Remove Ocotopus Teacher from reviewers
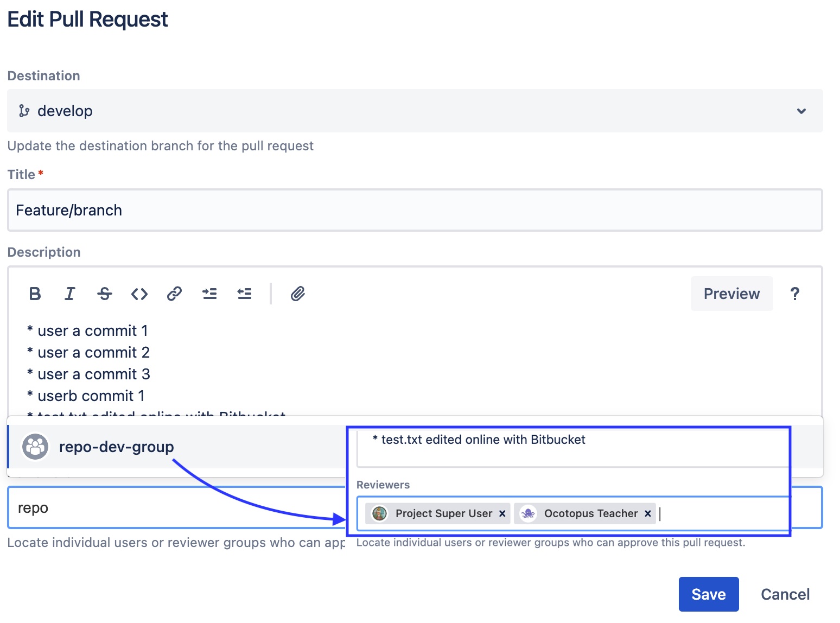The width and height of the screenshot is (840, 623). click(x=647, y=513)
